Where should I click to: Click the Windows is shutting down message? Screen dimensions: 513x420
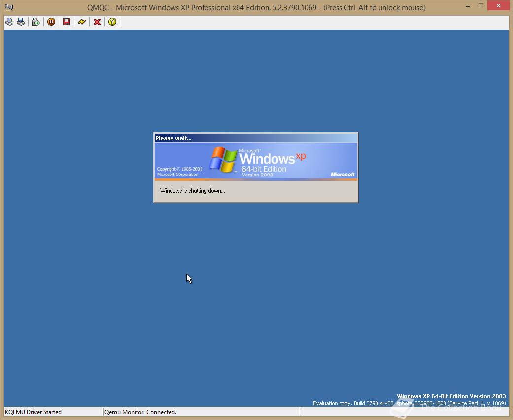point(192,191)
